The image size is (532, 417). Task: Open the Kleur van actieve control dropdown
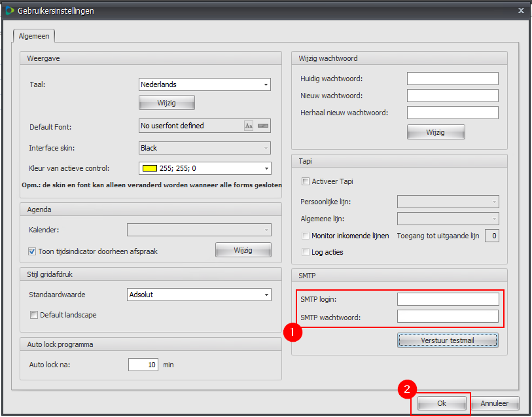click(266, 168)
